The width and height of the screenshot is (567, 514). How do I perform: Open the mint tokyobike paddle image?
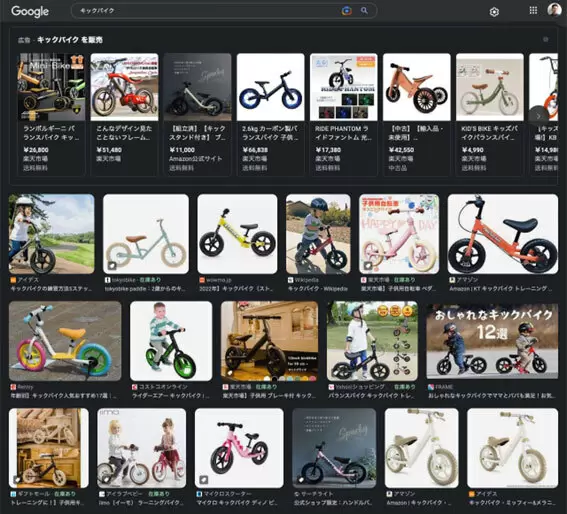click(146, 234)
